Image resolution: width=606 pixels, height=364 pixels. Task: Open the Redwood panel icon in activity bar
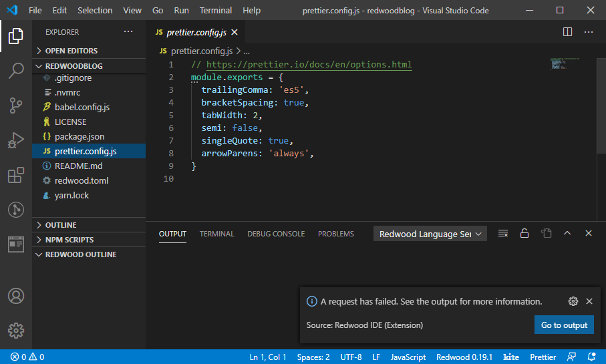coord(16,244)
